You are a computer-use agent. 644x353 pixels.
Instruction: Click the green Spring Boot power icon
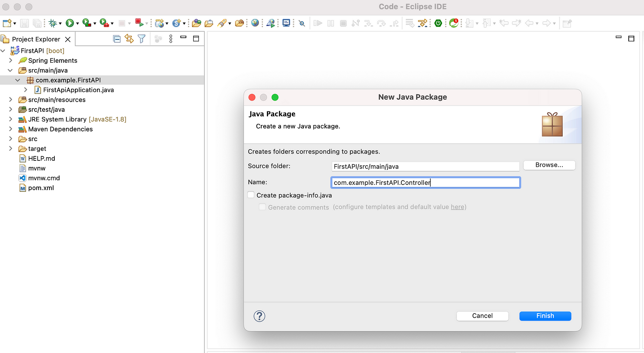[x=438, y=23]
